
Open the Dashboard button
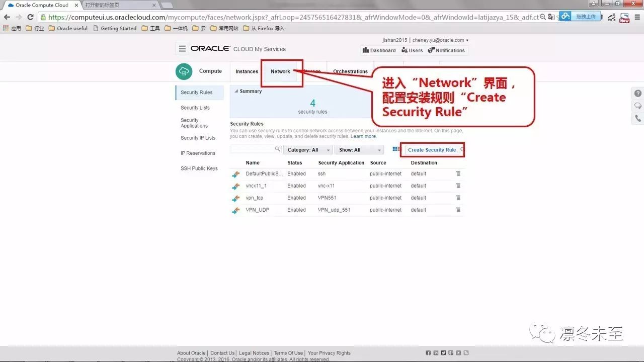click(x=379, y=50)
